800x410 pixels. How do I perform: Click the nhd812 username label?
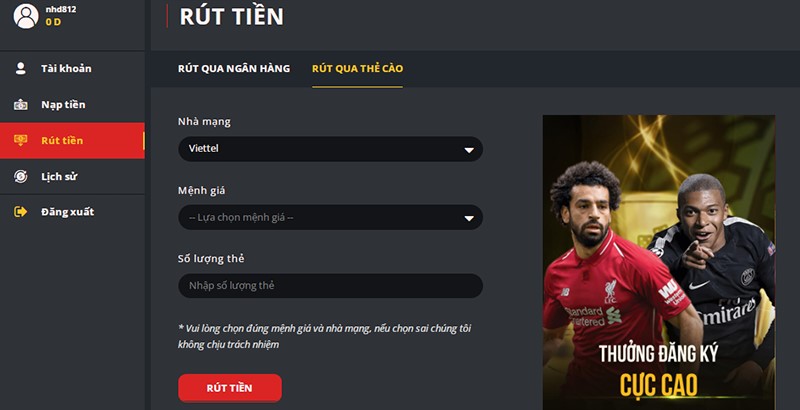[x=61, y=9]
